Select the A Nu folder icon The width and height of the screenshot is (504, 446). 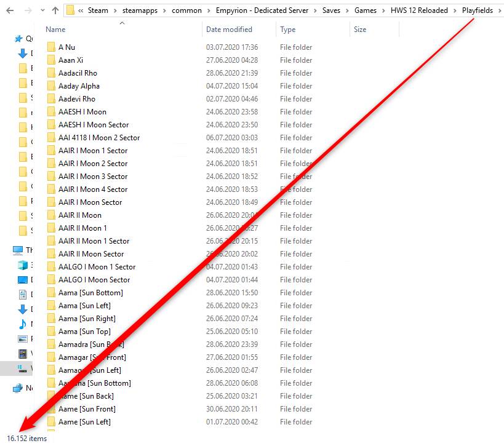(51, 47)
